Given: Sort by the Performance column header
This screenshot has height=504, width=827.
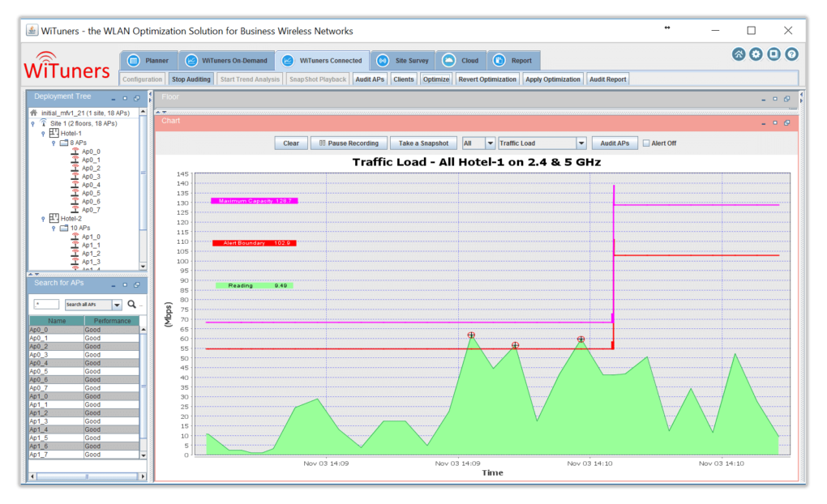Looking at the screenshot, I should click(x=112, y=321).
